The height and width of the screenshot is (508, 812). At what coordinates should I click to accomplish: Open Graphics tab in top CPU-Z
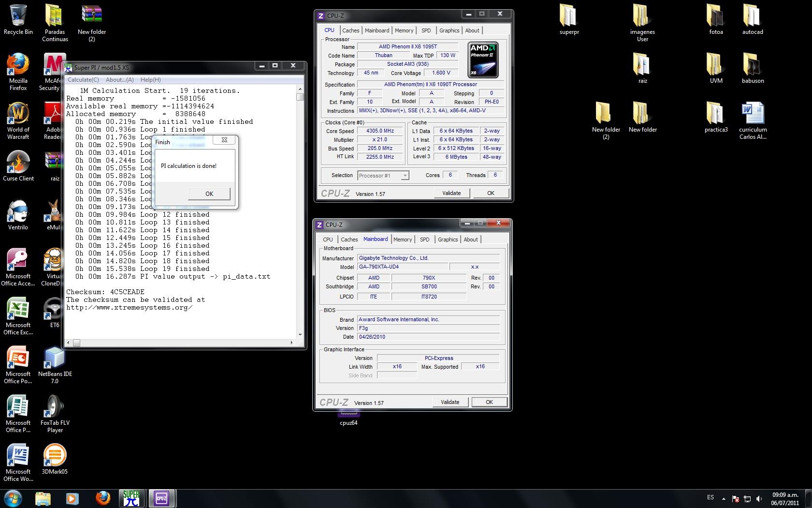pos(449,30)
